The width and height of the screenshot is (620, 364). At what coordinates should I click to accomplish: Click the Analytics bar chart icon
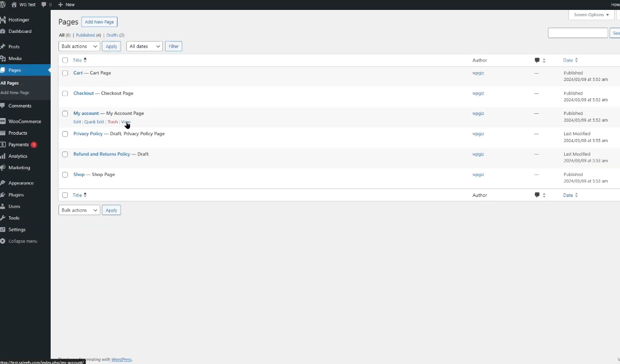[x=3, y=156]
